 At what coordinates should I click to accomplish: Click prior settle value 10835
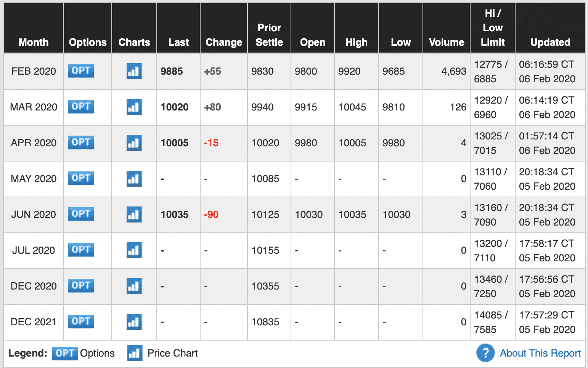coord(265,322)
